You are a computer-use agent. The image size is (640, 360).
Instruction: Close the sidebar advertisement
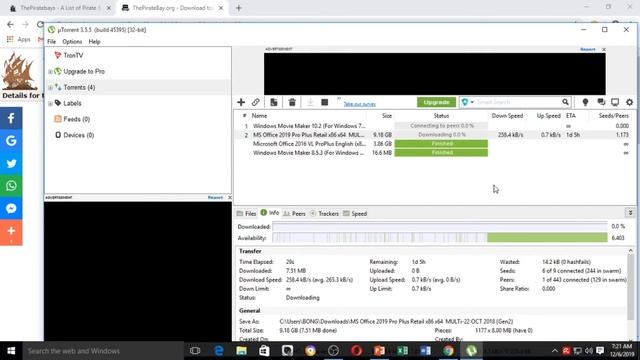pyautogui.click(x=230, y=198)
